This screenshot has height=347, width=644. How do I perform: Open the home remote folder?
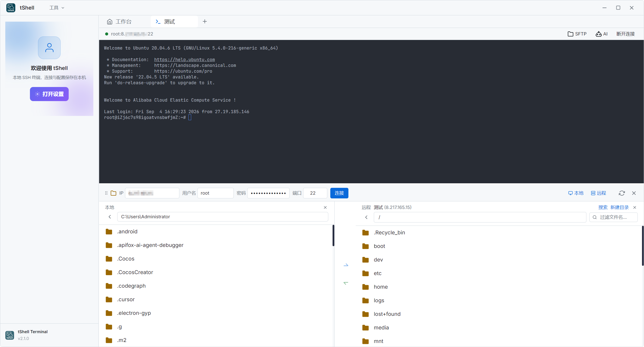499,287
